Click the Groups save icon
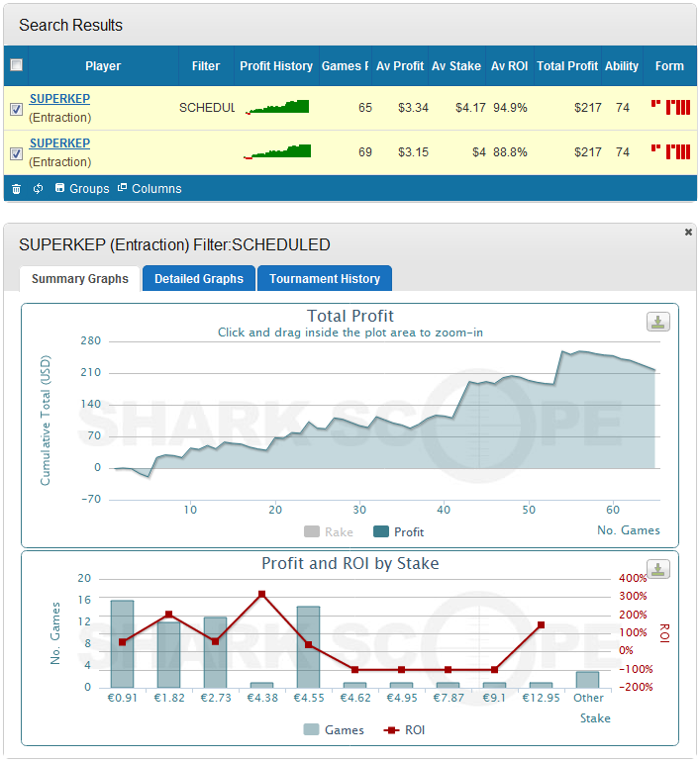 pyautogui.click(x=59, y=187)
